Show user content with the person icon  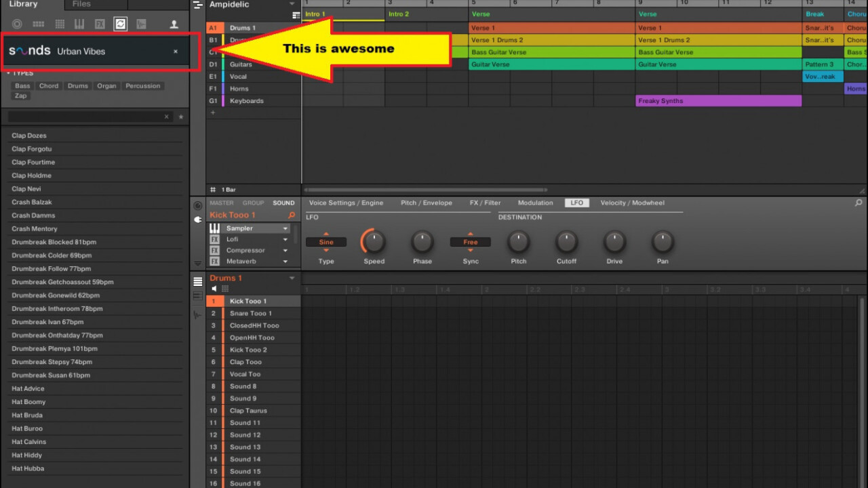[x=174, y=24]
